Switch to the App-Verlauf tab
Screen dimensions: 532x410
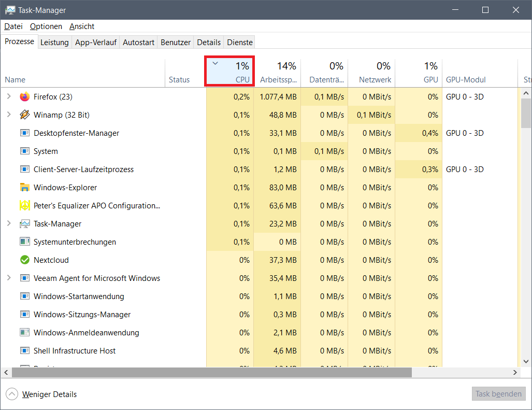(96, 43)
